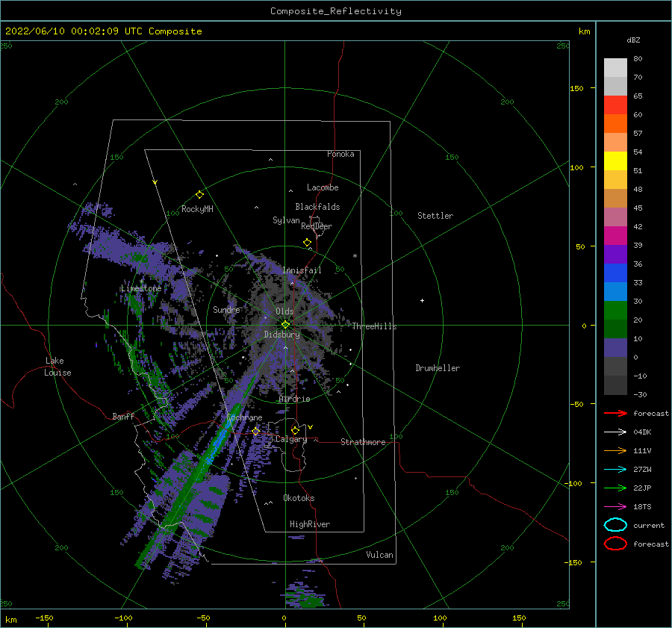Viewport: 672px width, 628px height.
Task: Click the cyan current ellipse legend icon
Action: click(x=615, y=525)
